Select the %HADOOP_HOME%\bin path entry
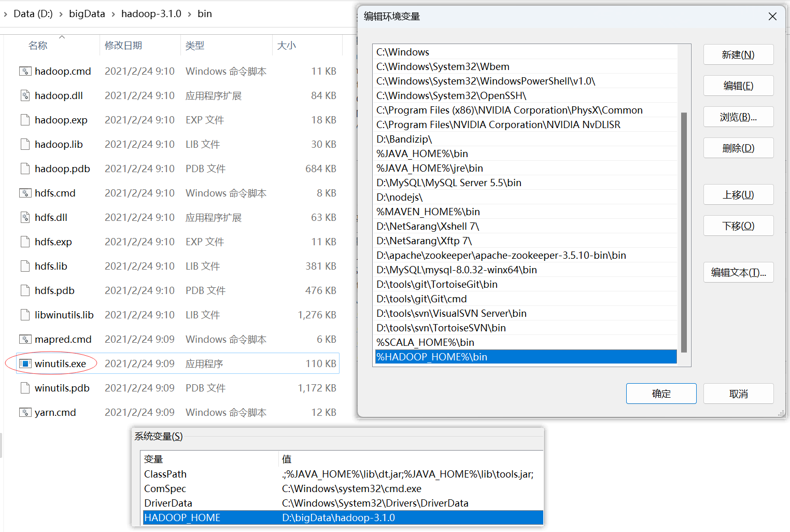Viewport: 790px width, 532px height. (526, 357)
